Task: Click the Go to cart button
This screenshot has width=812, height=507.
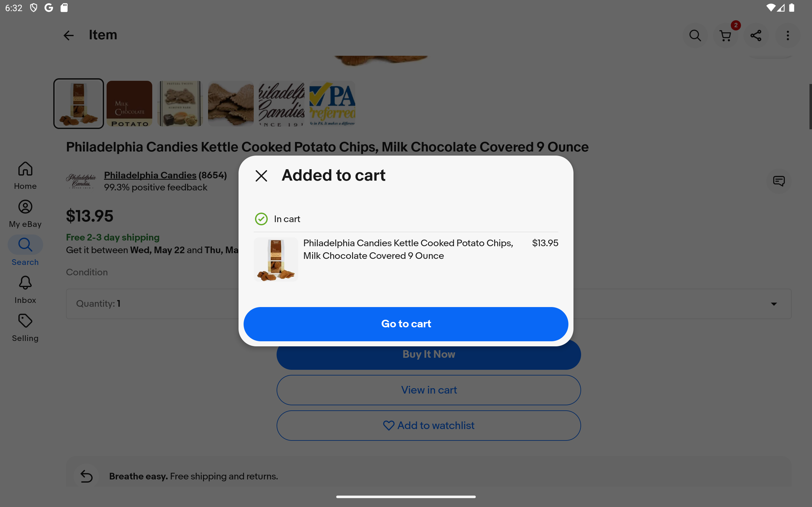Action: coord(406,324)
